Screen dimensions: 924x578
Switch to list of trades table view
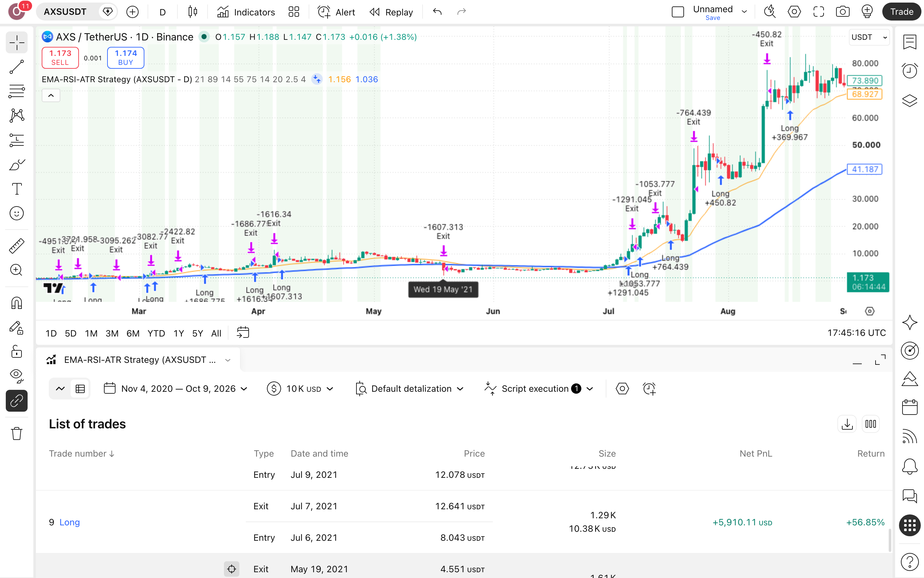[80, 389]
